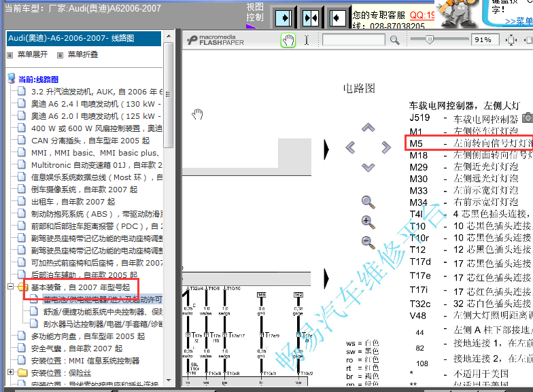
Task: Select 刮水器马达控制器 sub-item
Action: pos(103,324)
